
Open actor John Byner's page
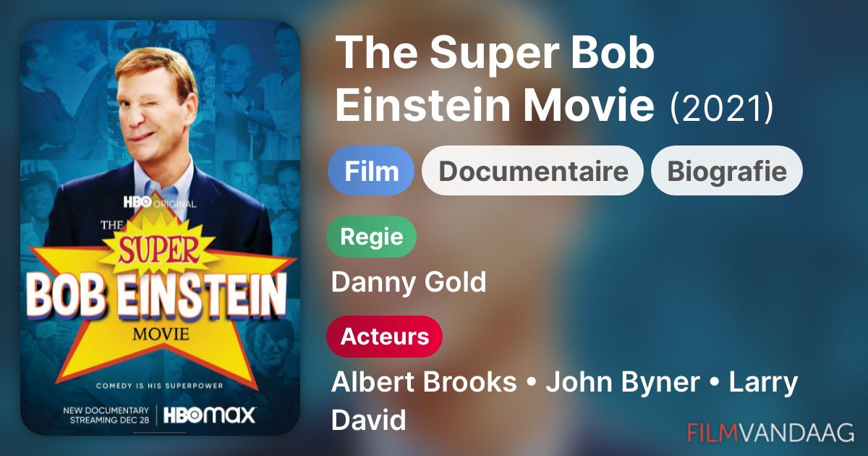click(x=624, y=382)
